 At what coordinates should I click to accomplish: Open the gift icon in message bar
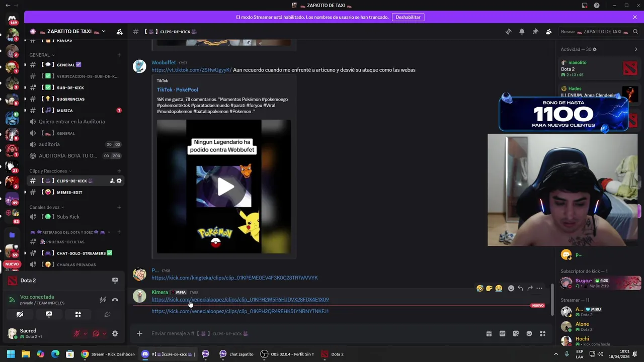tap(489, 333)
